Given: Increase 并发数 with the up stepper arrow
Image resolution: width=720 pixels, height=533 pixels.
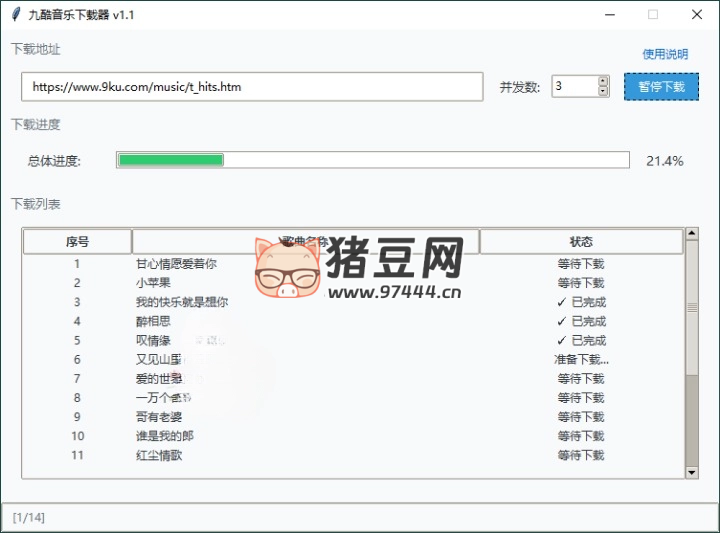Looking at the screenshot, I should pyautogui.click(x=603, y=81).
